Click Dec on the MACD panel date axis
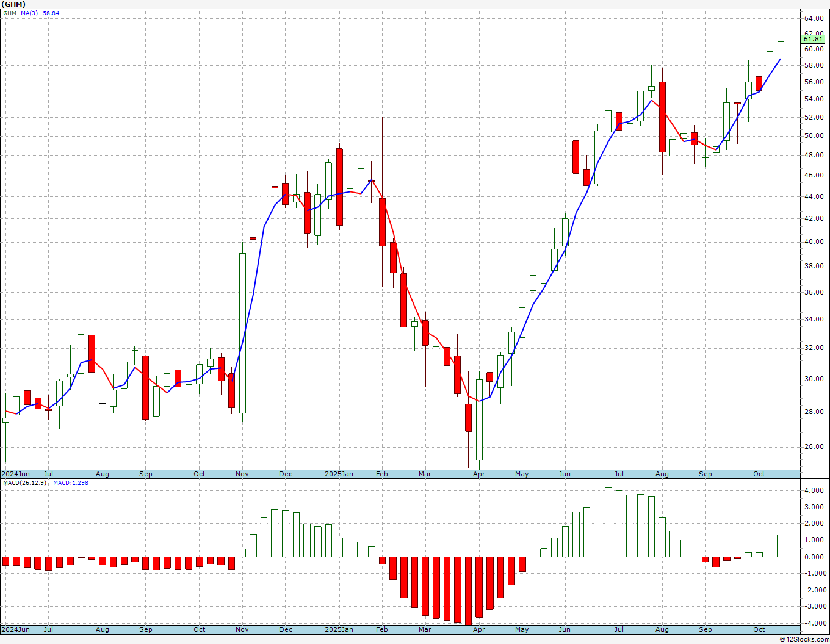Viewport: 830px width, 644px height. click(286, 629)
